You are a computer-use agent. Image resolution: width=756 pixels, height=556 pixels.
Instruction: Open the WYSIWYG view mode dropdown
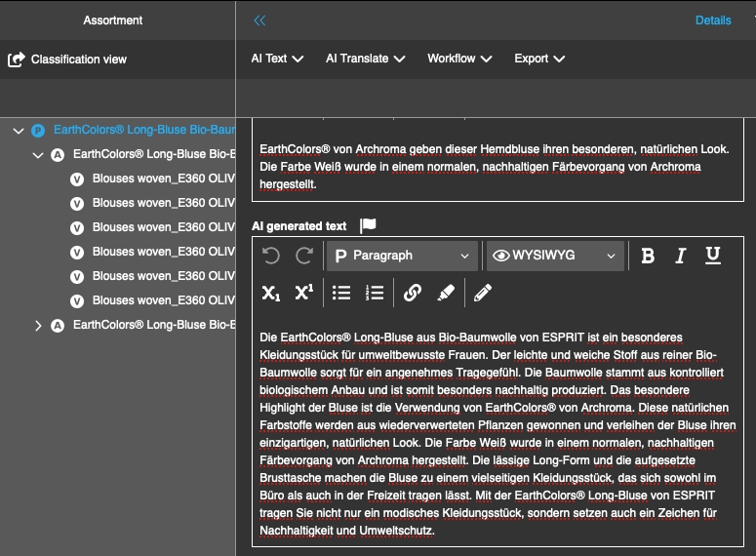point(554,256)
